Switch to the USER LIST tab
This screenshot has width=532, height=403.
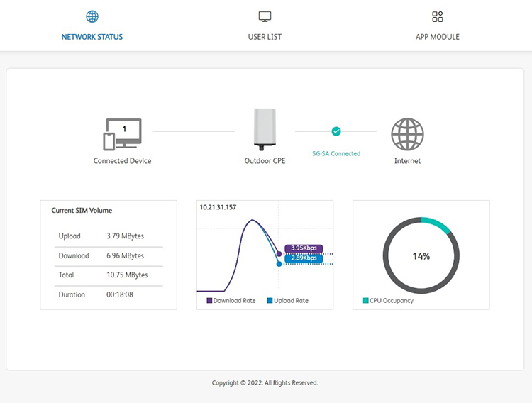click(x=265, y=37)
